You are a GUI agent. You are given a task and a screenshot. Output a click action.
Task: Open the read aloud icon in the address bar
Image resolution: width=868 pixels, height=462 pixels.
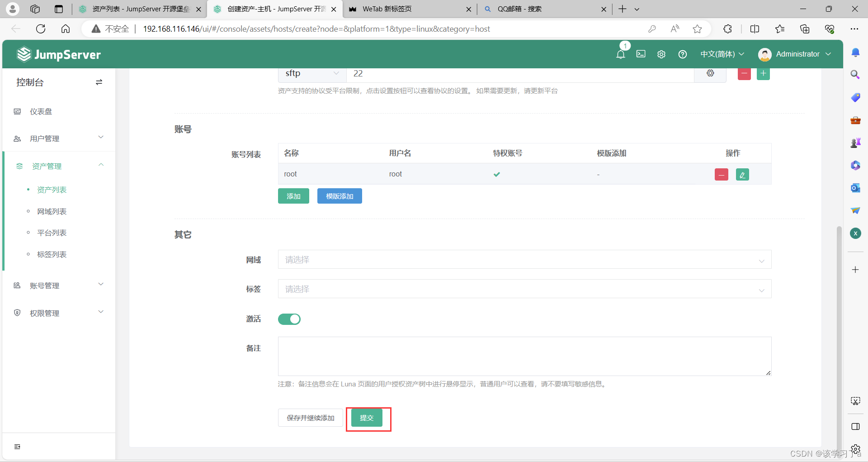[x=675, y=29]
